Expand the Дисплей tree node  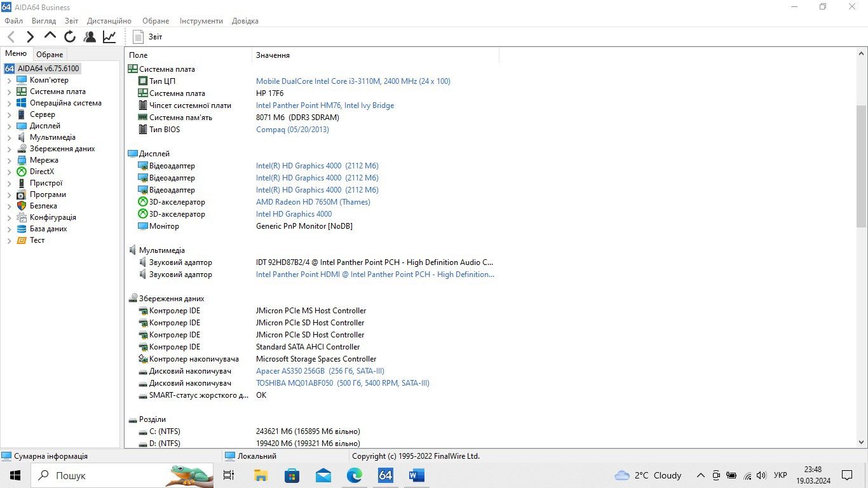pos(9,126)
